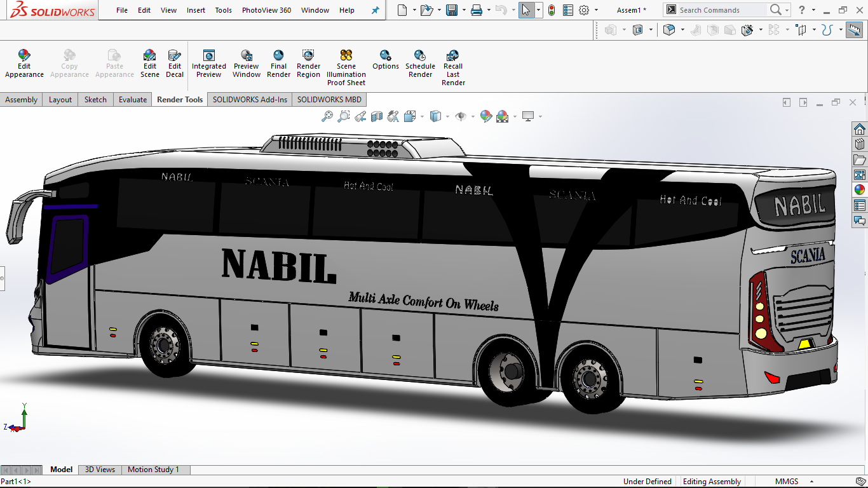This screenshot has width=868, height=488.
Task: Open Design Library in task pane
Action: click(860, 144)
